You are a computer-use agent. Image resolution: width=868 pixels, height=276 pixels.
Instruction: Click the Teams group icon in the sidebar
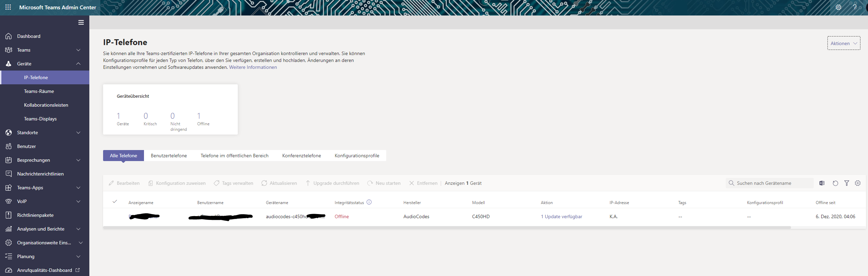tap(9, 50)
